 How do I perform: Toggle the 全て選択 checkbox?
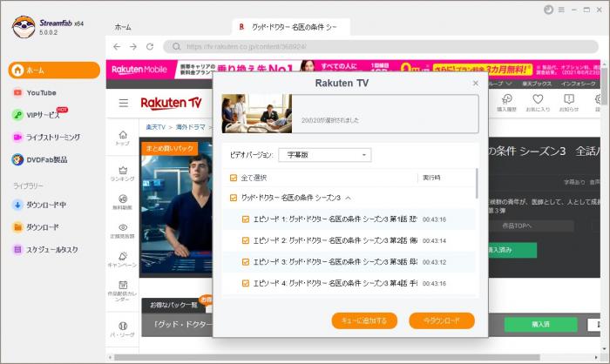pos(234,178)
